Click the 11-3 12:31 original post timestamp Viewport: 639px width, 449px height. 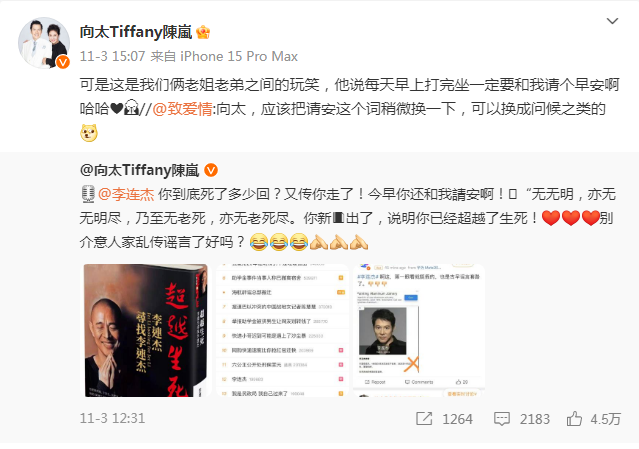[x=112, y=418]
